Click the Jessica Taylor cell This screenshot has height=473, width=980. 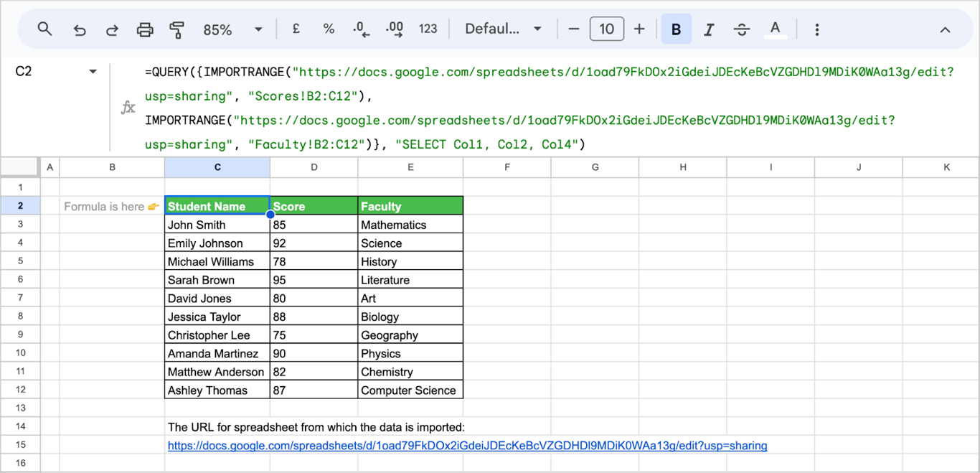[x=217, y=317]
